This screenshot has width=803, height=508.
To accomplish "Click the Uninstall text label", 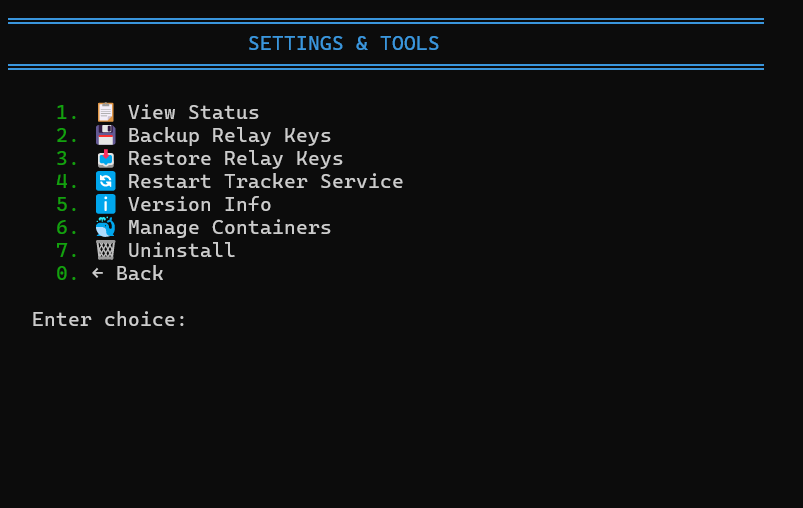I will (x=181, y=250).
